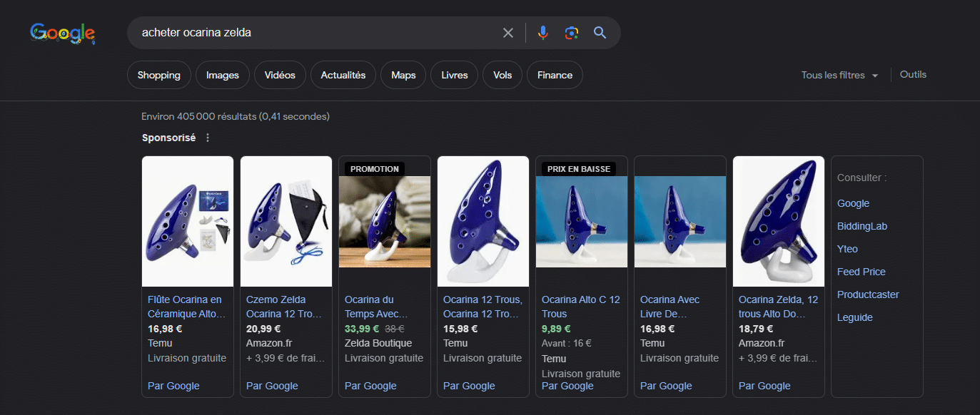Select the Vols filter chip
The width and height of the screenshot is (980, 415).
(502, 75)
